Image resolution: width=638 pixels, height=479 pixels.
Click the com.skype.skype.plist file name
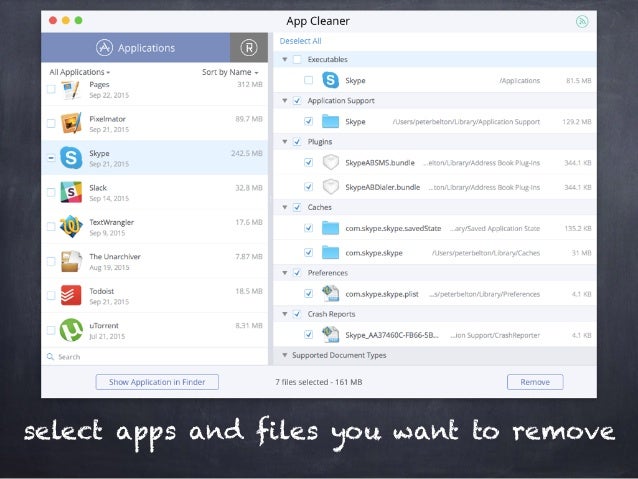382,294
